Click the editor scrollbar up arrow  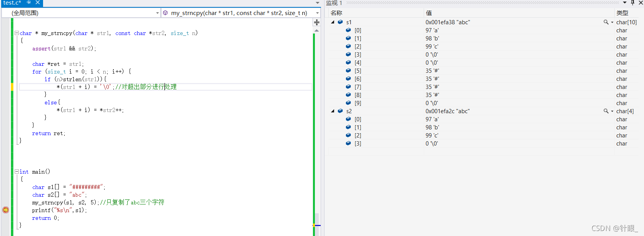coord(317,30)
